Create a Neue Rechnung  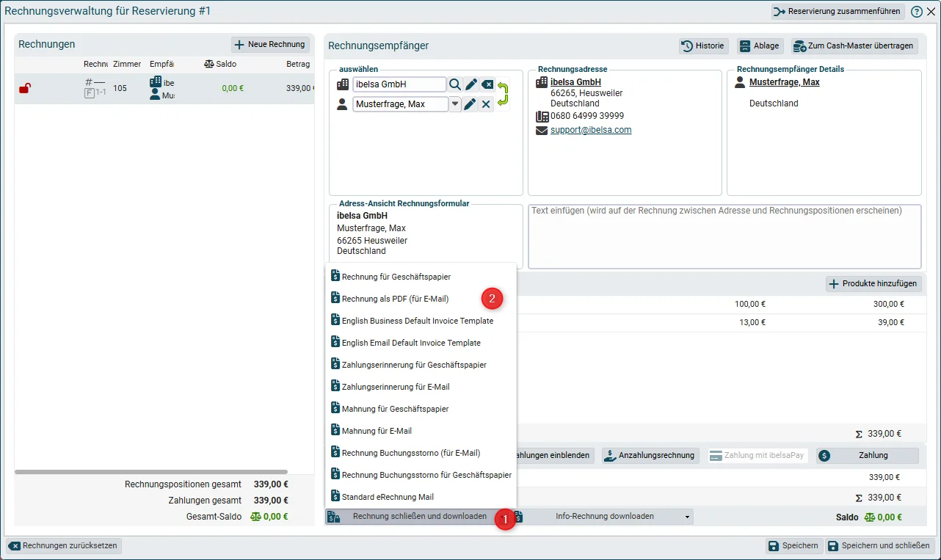pyautogui.click(x=270, y=45)
